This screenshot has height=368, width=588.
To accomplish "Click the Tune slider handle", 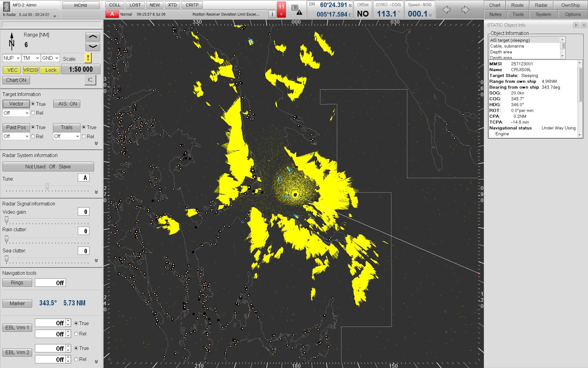I will coord(47,186).
